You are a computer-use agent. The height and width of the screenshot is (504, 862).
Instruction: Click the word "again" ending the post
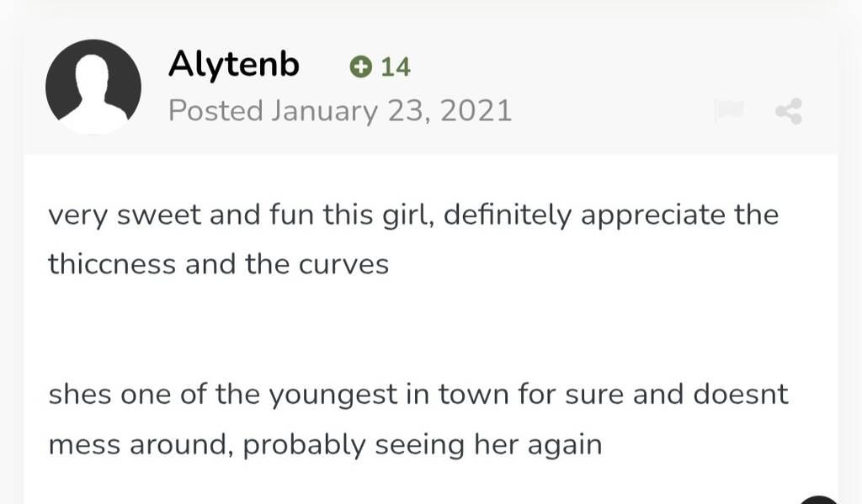pyautogui.click(x=565, y=444)
